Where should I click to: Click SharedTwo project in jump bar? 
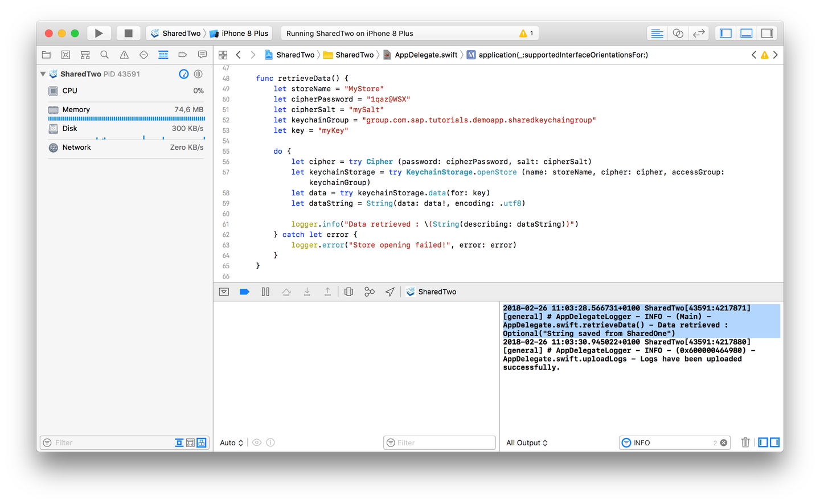click(289, 55)
